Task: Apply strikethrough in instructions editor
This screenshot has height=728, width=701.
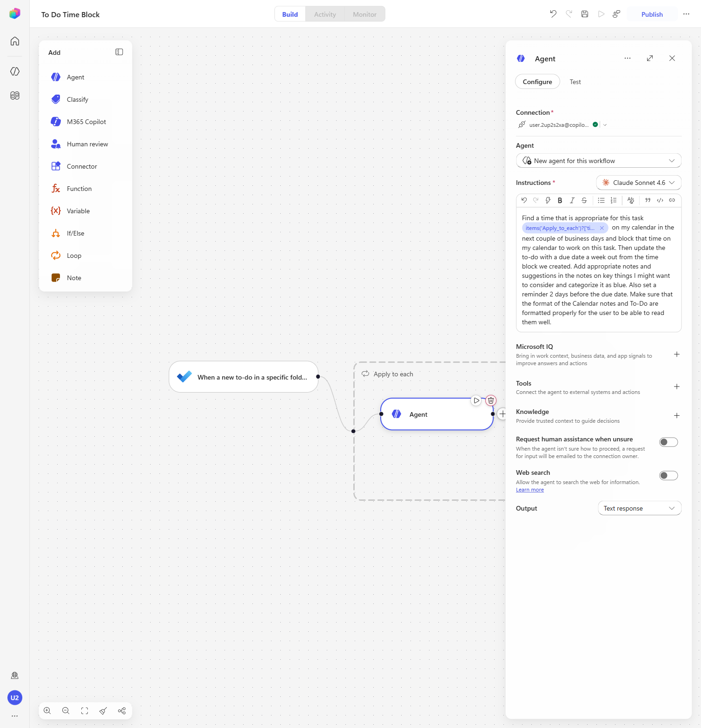Action: [x=584, y=200]
